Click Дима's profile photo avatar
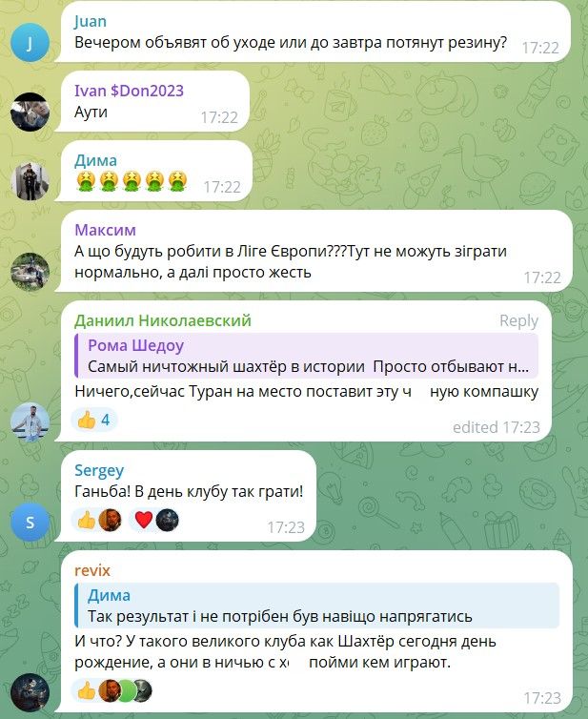The width and height of the screenshot is (588, 719). point(30,181)
